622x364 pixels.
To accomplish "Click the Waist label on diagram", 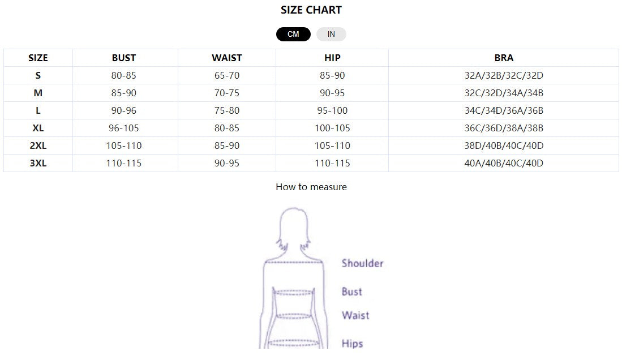I will pyautogui.click(x=355, y=315).
